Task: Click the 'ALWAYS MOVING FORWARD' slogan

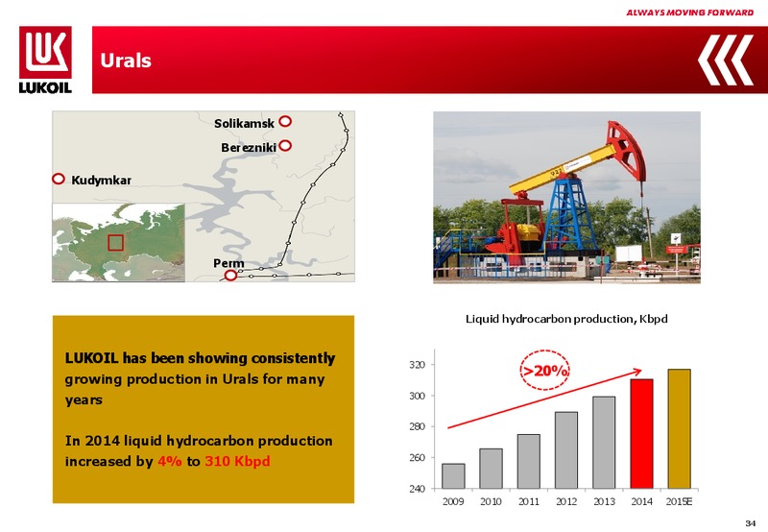Action: point(689,12)
